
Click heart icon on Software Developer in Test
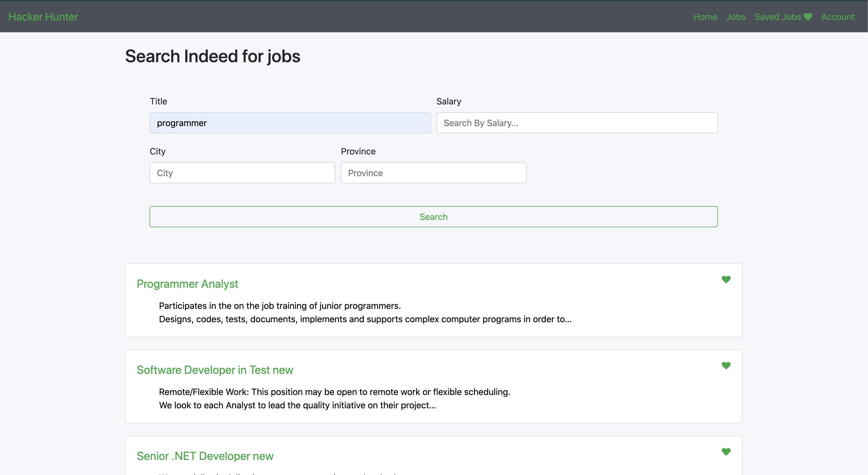(726, 366)
